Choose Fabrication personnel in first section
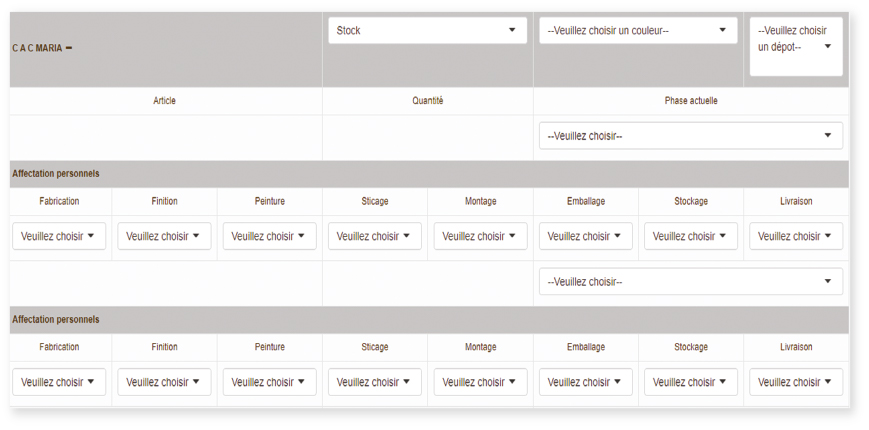This screenshot has height=430, width=869. click(59, 236)
